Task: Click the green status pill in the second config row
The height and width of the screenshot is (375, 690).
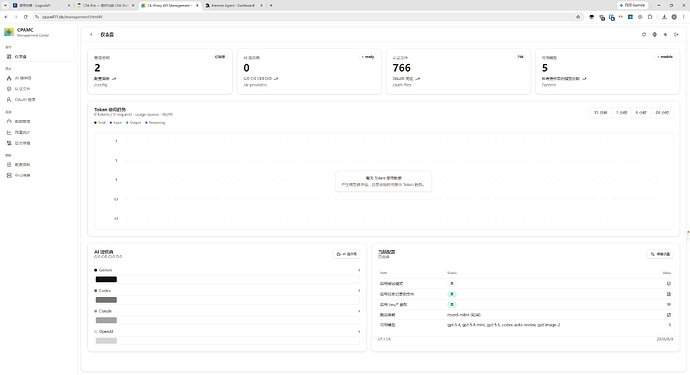Action: 452,294
